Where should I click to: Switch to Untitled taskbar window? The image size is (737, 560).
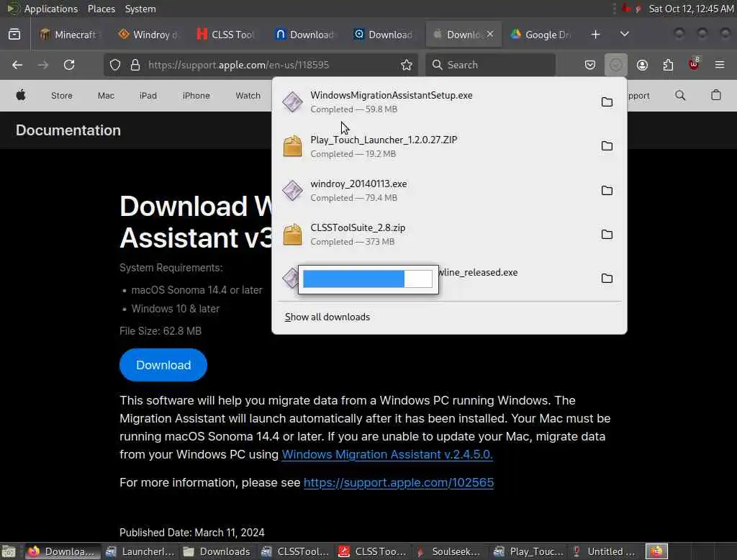pyautogui.click(x=604, y=551)
